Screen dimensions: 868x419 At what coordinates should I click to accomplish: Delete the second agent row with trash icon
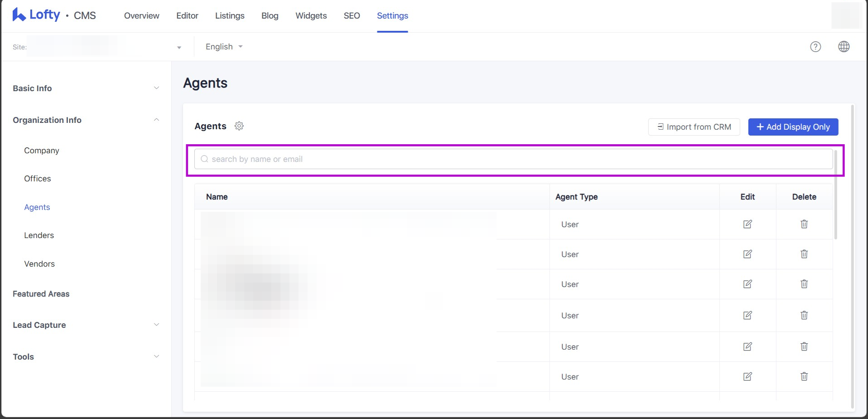point(804,254)
